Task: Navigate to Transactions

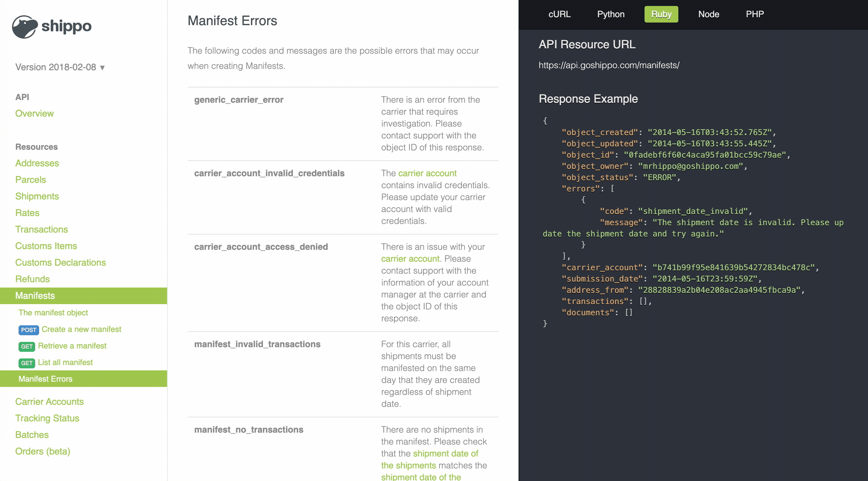Action: point(41,229)
